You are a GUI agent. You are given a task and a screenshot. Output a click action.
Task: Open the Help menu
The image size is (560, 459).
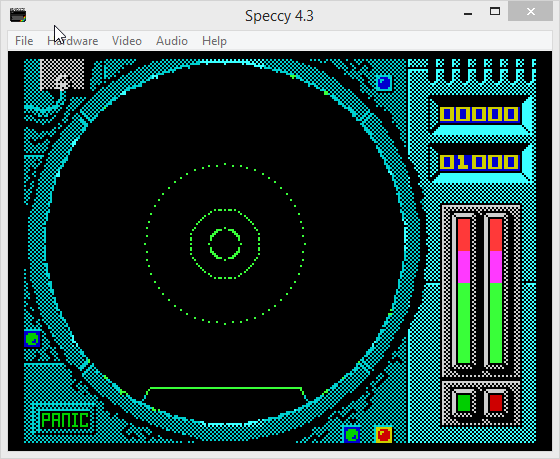click(214, 41)
